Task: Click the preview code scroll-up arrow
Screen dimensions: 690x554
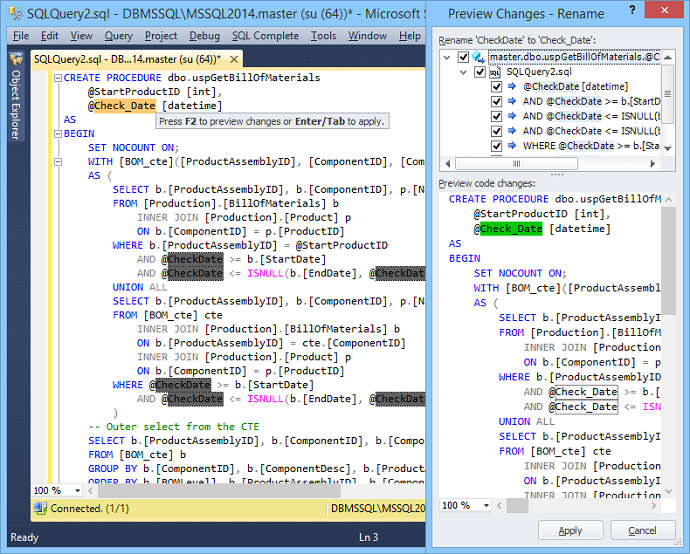Action: pyautogui.click(x=669, y=200)
